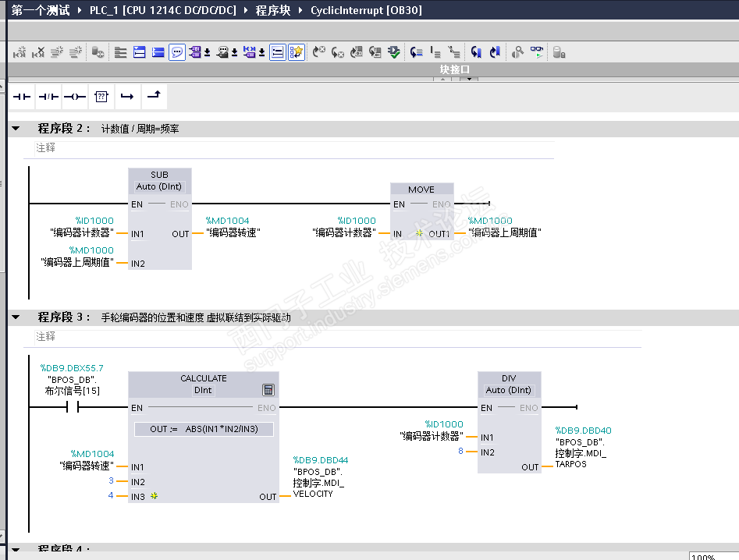Insert output coil favorite
Viewport: 739px width, 560px height.
(x=75, y=97)
